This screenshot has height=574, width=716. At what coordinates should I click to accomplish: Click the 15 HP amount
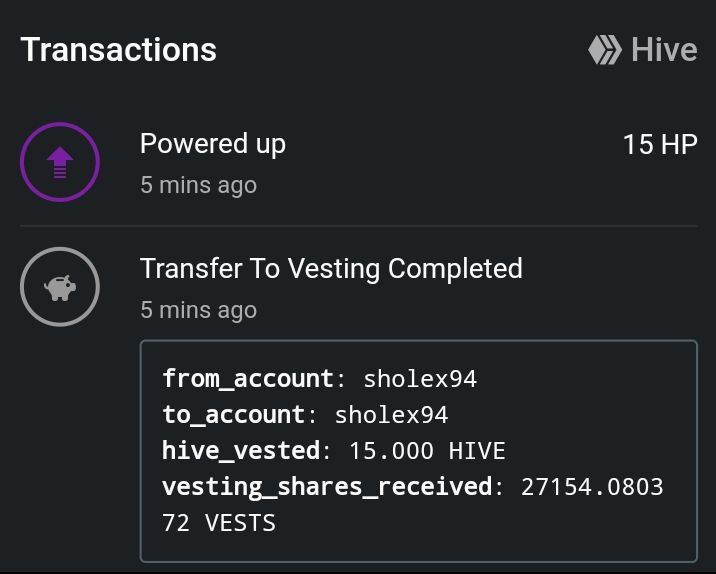(x=660, y=144)
